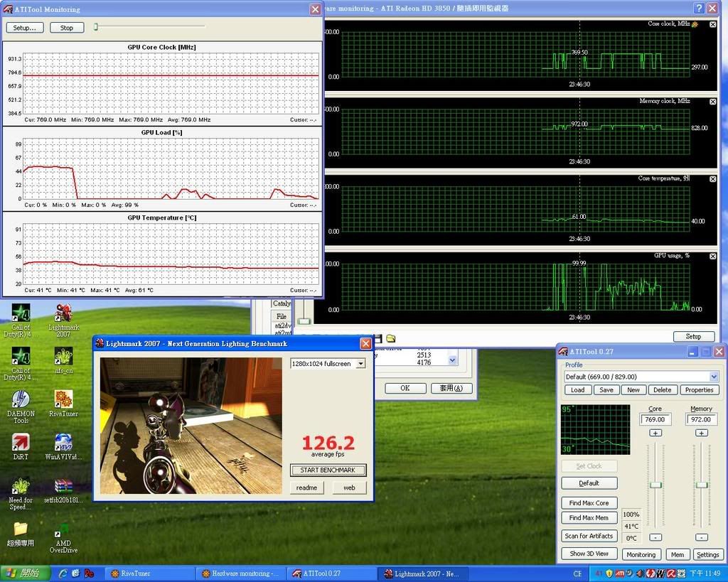The image size is (728, 582).
Task: Click the Delete profile button in ATITool
Action: coord(663,390)
